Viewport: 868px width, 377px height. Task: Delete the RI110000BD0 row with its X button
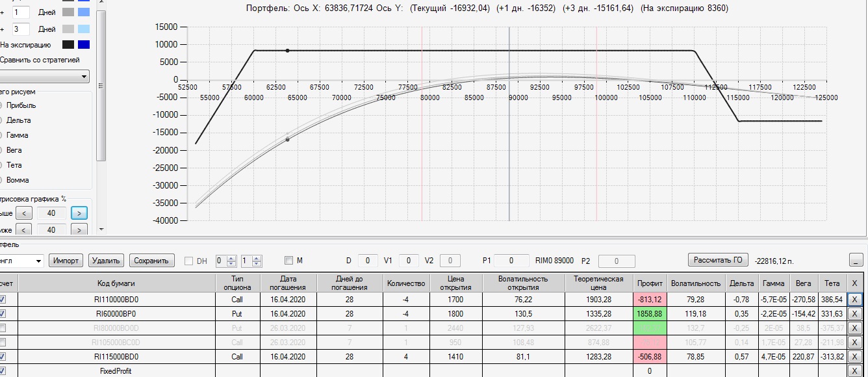[854, 300]
